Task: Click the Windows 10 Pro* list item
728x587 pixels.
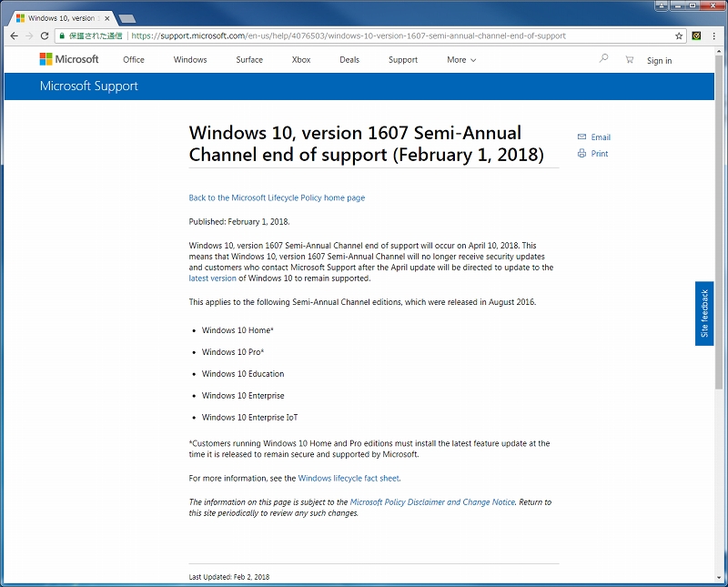Action: point(233,352)
